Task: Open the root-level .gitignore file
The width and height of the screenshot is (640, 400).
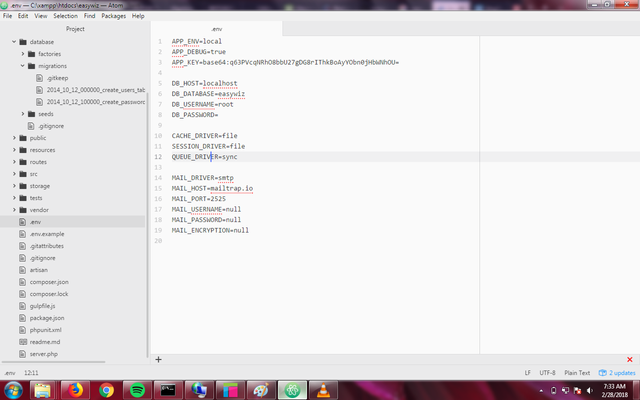Action: tap(42, 258)
